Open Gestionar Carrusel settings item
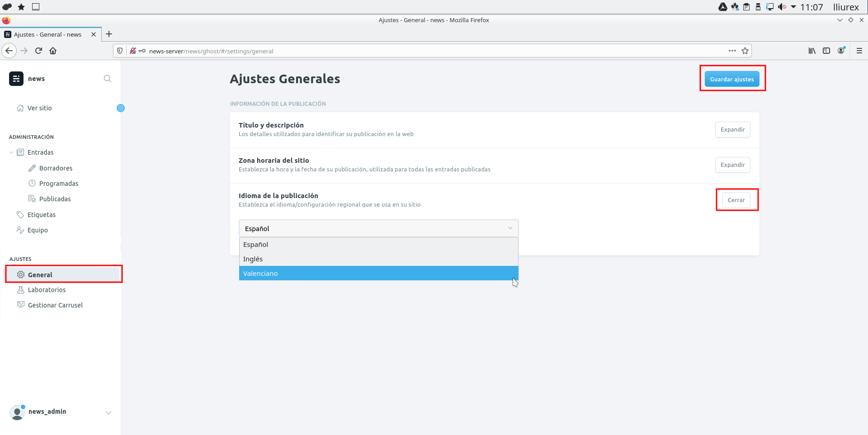The height and width of the screenshot is (435, 868). click(55, 305)
